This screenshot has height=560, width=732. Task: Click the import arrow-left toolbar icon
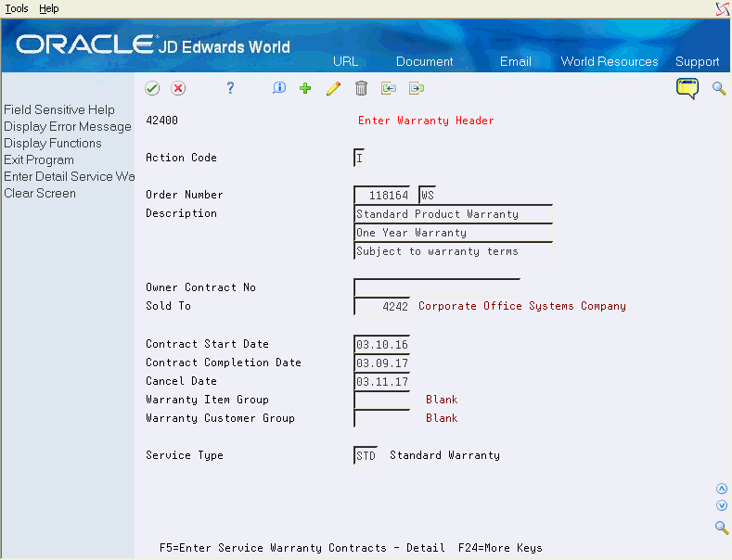pos(389,88)
